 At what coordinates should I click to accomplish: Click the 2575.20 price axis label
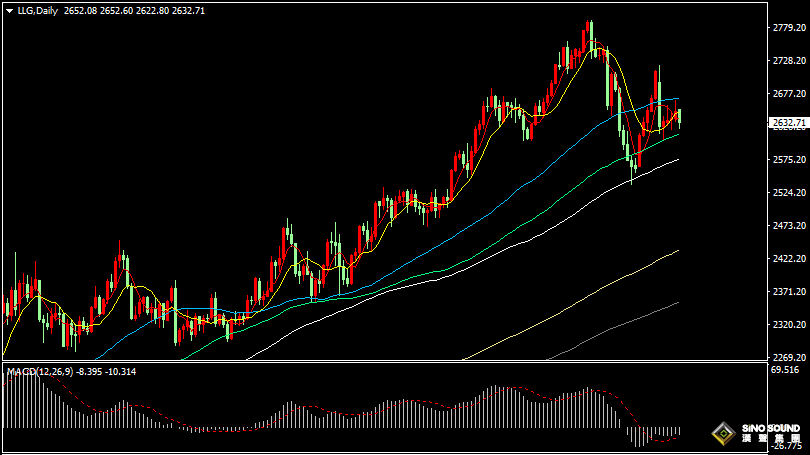point(789,160)
